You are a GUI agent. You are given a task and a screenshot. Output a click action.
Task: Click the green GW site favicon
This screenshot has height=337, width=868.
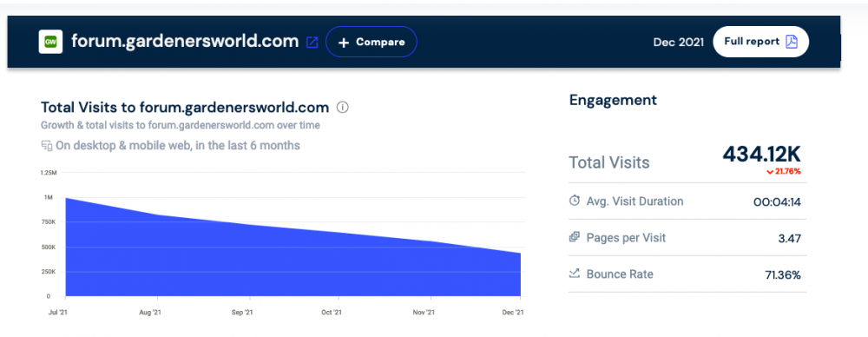click(x=50, y=42)
